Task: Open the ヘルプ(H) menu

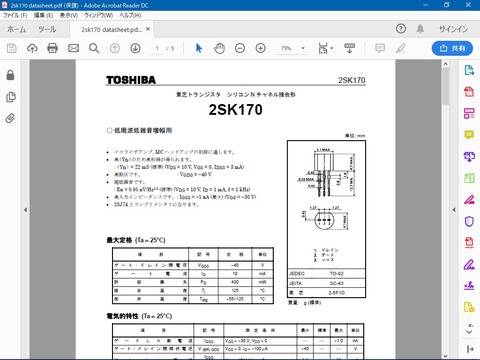Action: point(130,15)
